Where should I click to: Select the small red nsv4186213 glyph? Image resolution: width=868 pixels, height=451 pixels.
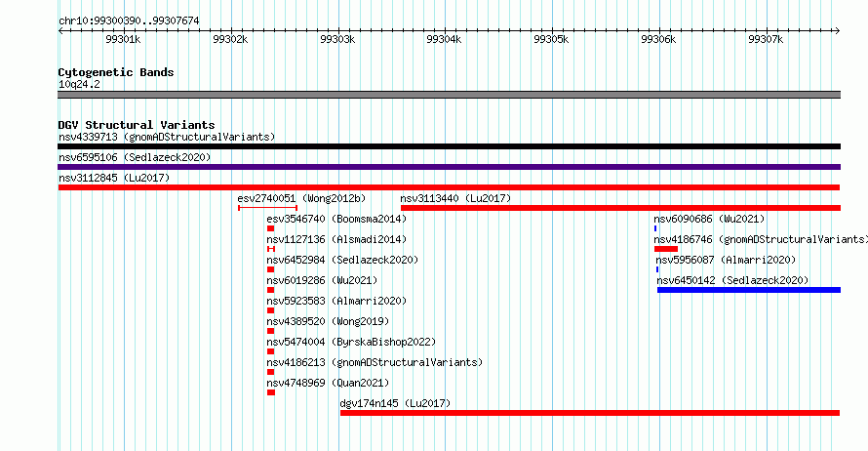point(271,372)
